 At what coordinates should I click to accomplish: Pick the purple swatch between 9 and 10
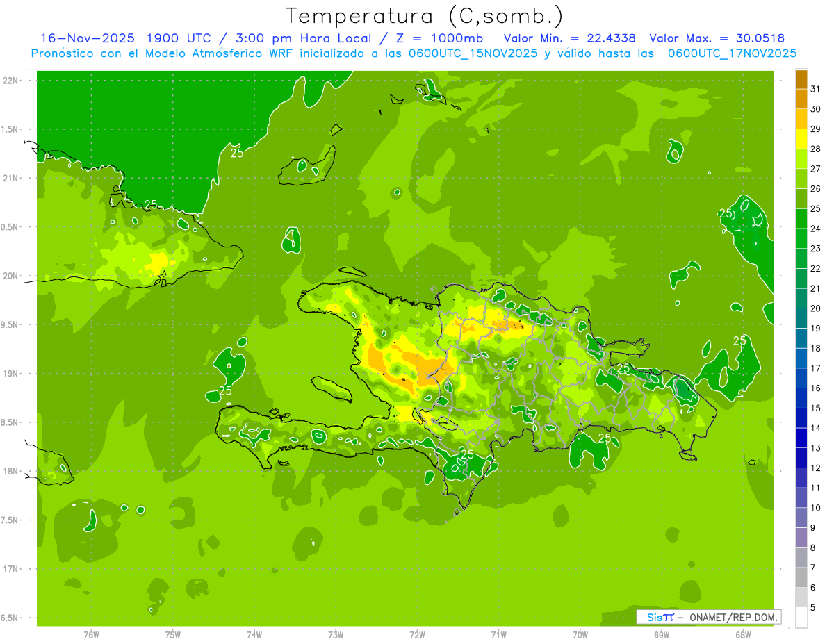(801, 518)
